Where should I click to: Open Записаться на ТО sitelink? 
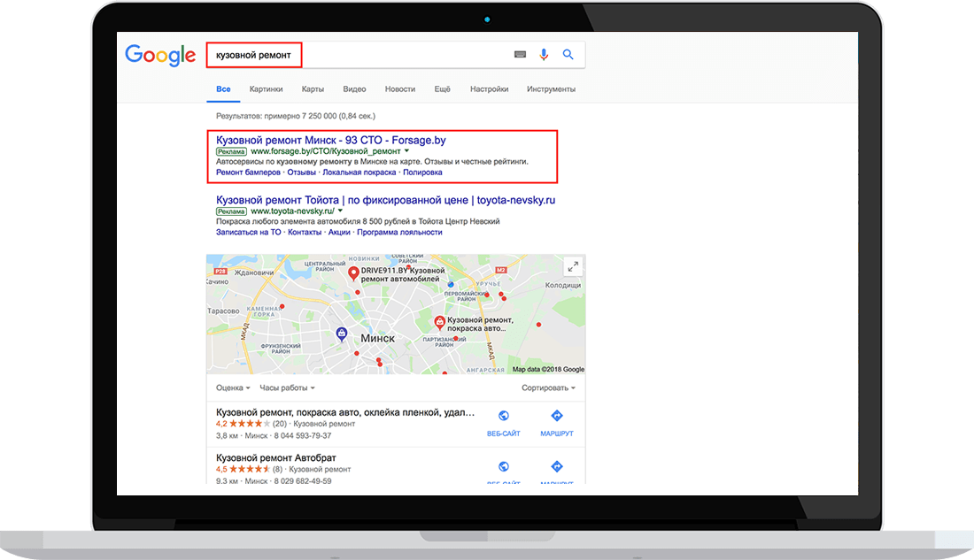(249, 232)
